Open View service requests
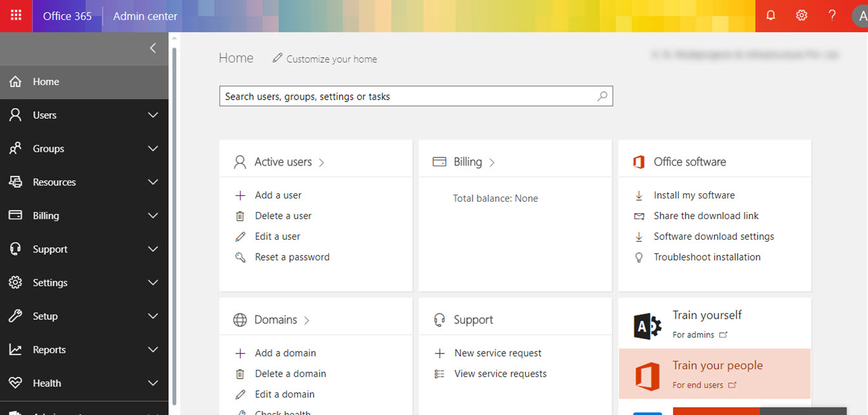This screenshot has width=868, height=415. coord(501,374)
